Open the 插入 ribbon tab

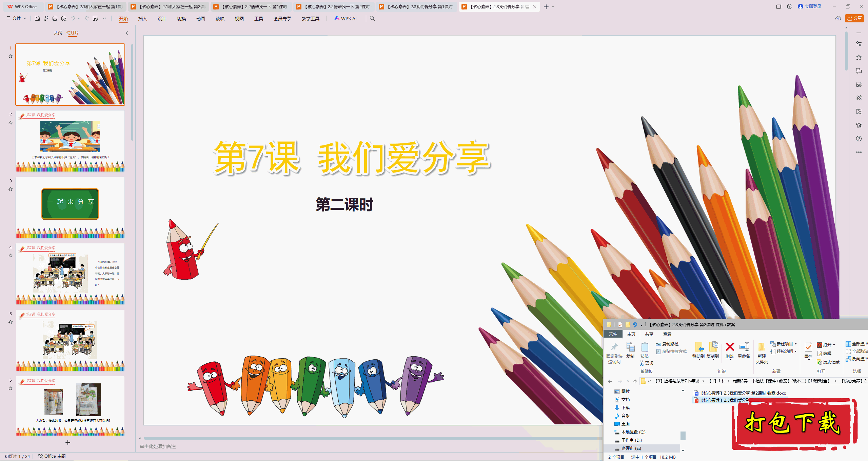pos(143,19)
